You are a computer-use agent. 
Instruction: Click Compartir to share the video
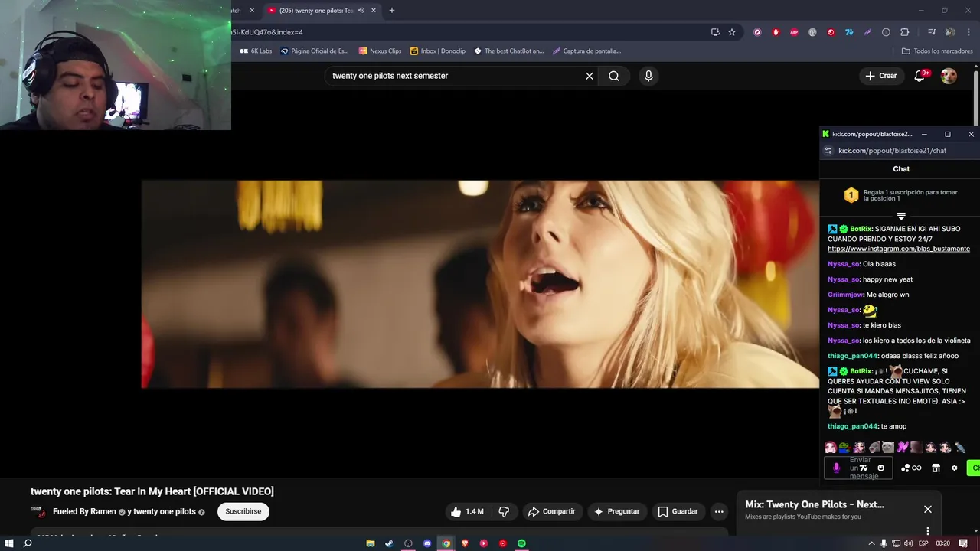coord(551,511)
